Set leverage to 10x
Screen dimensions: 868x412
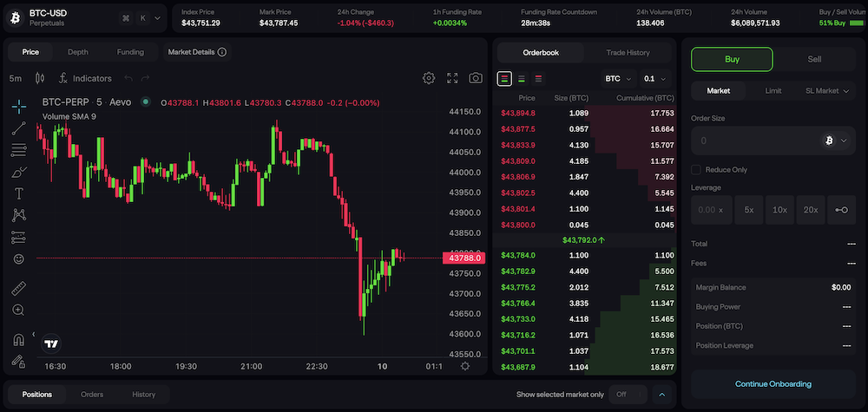(x=779, y=210)
